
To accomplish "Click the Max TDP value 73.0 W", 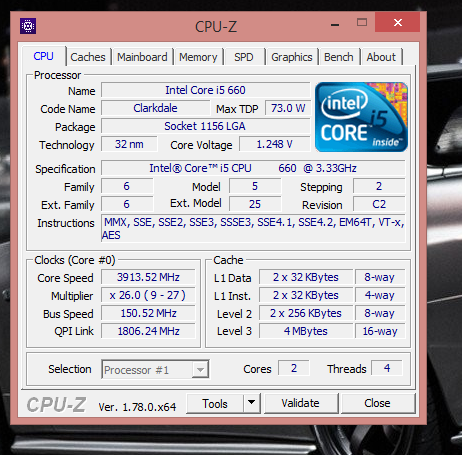I will [288, 108].
